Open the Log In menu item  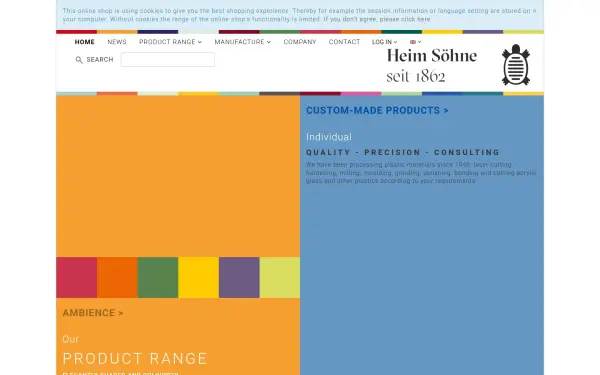click(x=382, y=42)
